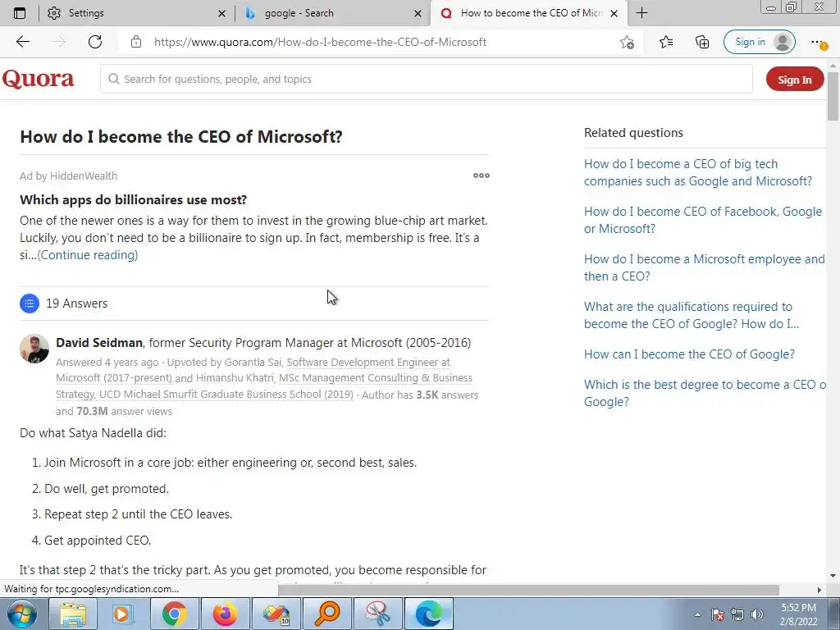Switch to the google - Search tab
The height and width of the screenshot is (630, 840).
coord(332,13)
